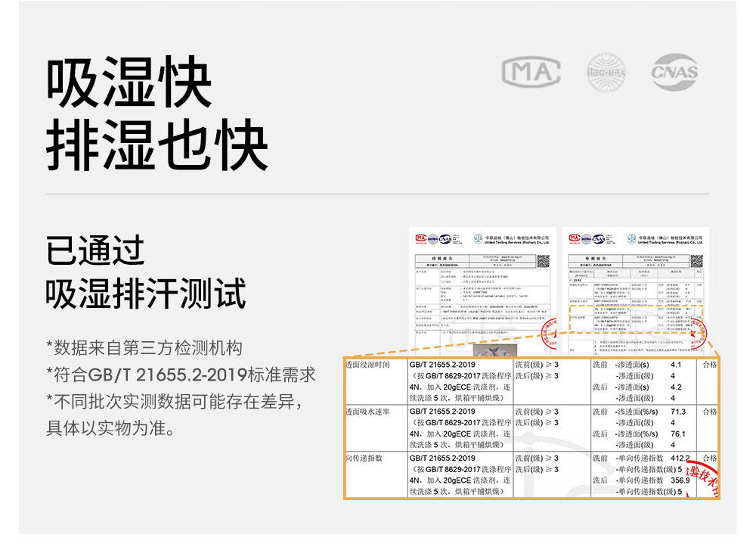Image resolution: width=756 pixels, height=544 pixels.
Task: Click the gray CMA certification logo
Action: coord(531,73)
